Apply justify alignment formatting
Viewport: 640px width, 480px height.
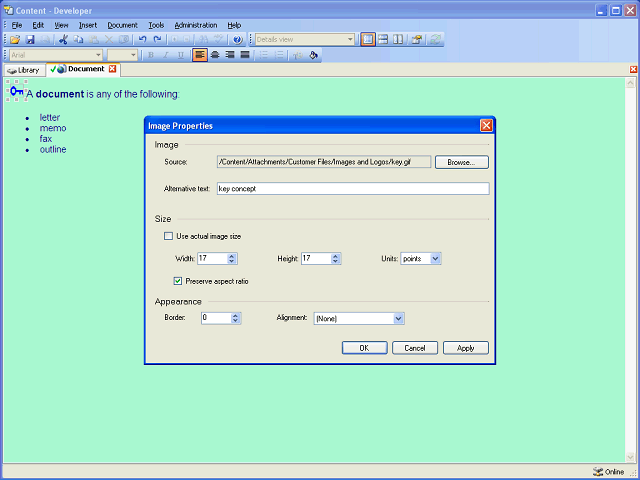point(245,55)
